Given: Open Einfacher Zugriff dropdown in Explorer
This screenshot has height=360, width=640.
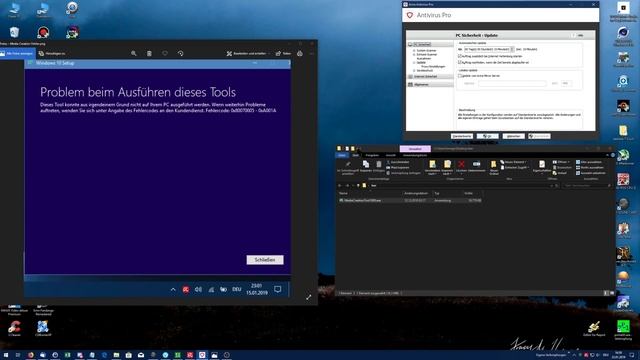Looking at the screenshot, I should click(514, 168).
